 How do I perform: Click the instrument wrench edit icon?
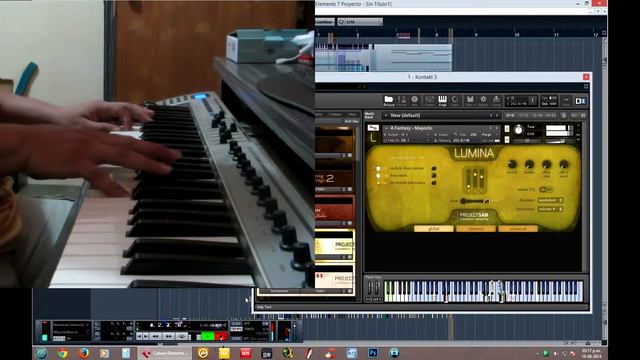[373, 128]
